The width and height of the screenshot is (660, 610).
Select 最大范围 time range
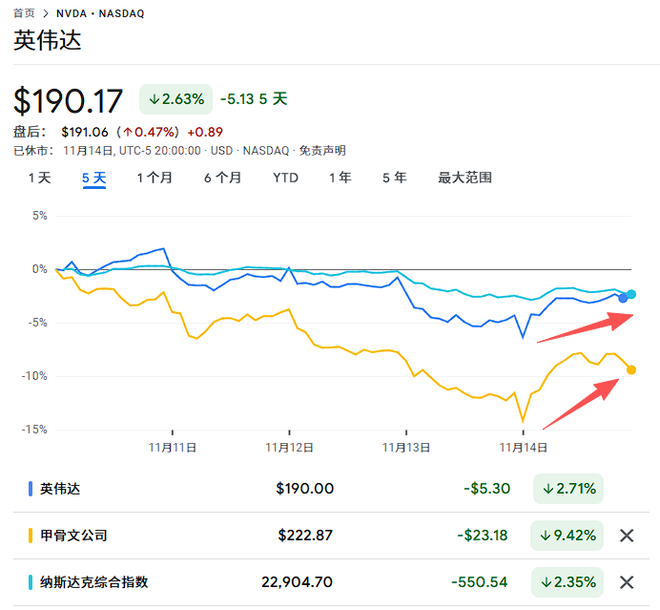tap(465, 178)
